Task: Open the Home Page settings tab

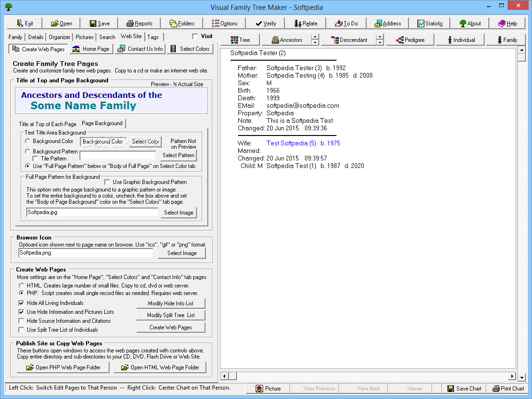Action: [91, 49]
